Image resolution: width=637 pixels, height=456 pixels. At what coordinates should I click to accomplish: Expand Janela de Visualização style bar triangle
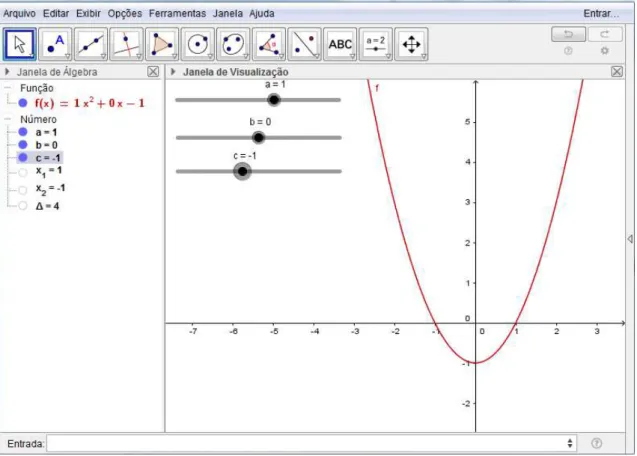(173, 72)
